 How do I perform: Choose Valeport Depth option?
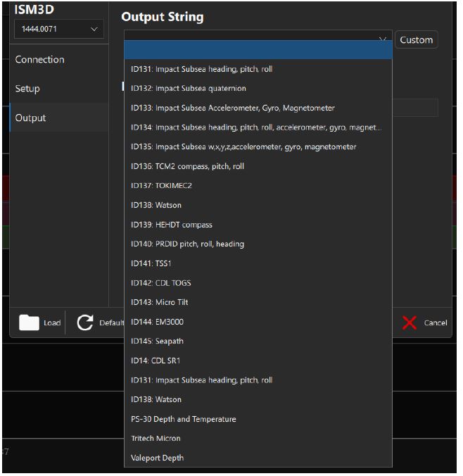[x=157, y=458]
